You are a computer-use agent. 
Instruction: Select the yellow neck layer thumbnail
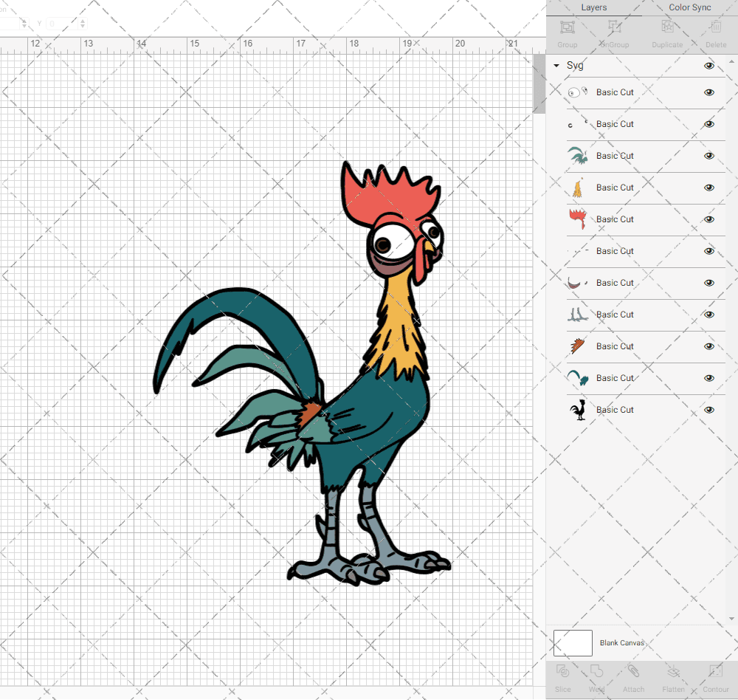578,188
